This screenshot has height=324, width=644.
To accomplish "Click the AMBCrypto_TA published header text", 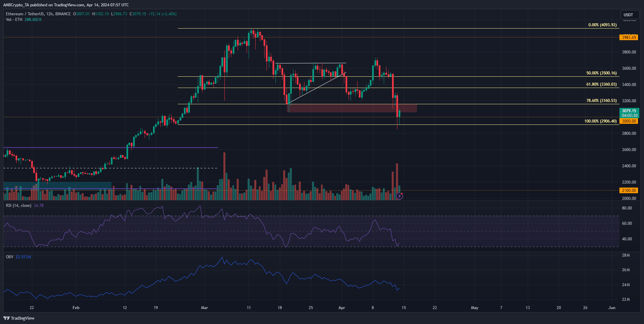I will click(x=66, y=5).
